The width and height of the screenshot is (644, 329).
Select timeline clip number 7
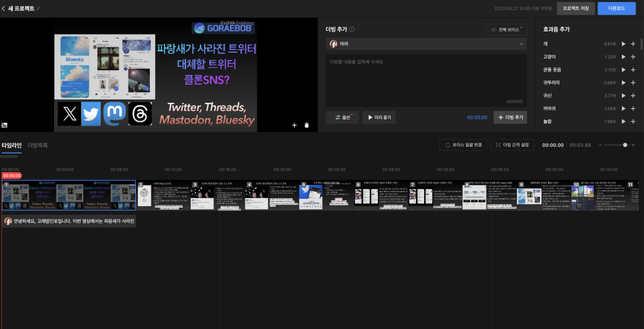(x=435, y=196)
